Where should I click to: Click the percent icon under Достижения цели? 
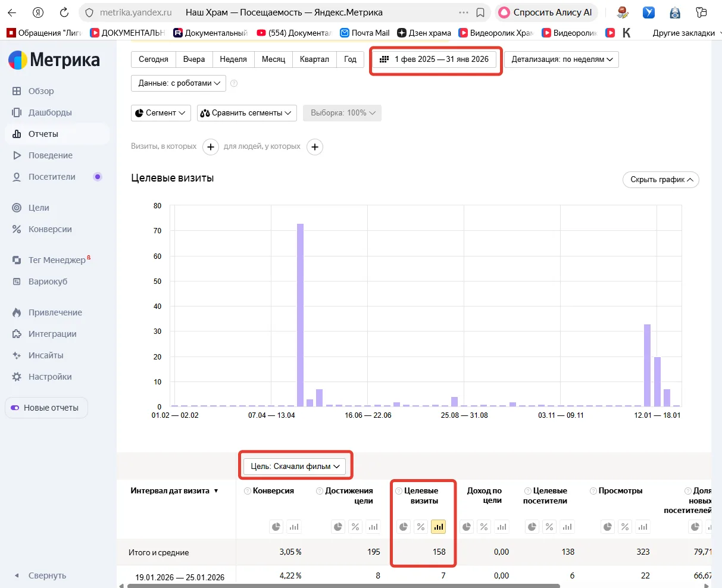click(x=355, y=527)
